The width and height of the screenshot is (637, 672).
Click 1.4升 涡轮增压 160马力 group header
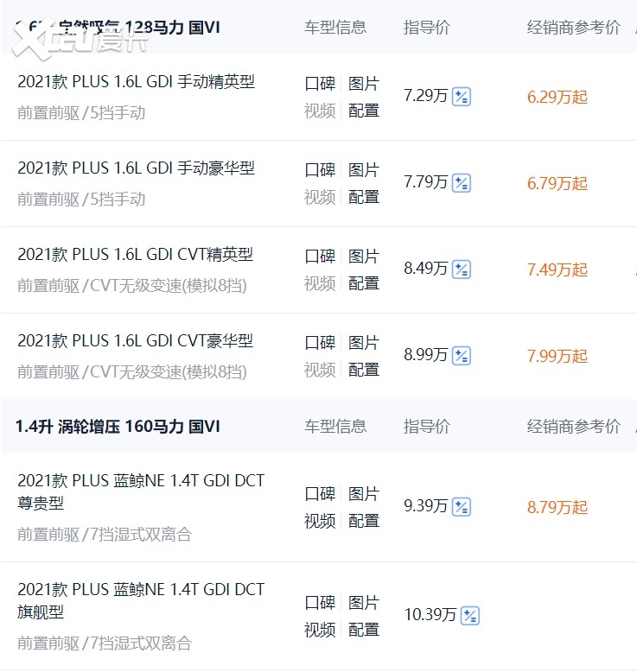[x=118, y=427]
